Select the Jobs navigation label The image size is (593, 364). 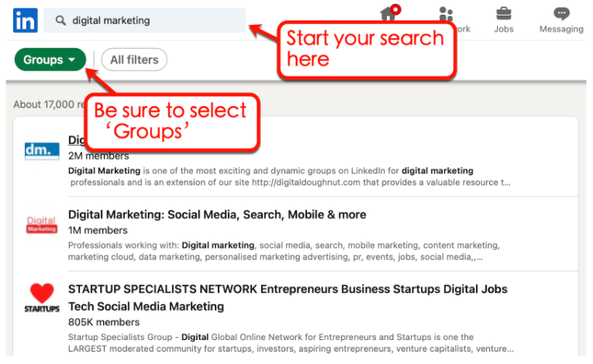tap(503, 29)
